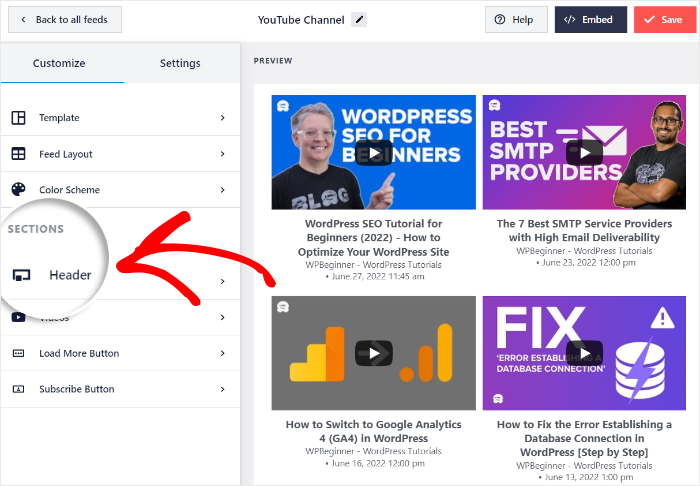Click the June 16, 2022 12:00 pm date
This screenshot has height=486, width=700.
pyautogui.click(x=378, y=464)
